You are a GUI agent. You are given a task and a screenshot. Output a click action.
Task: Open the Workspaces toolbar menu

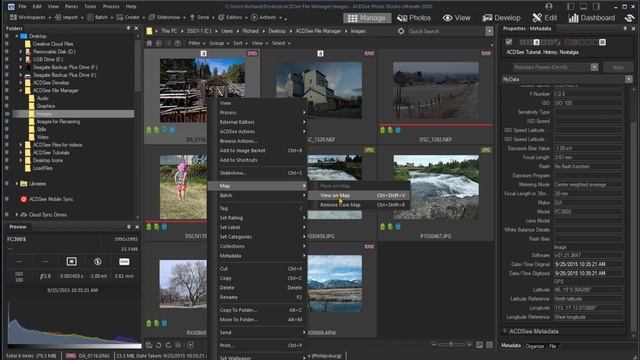coord(30,18)
